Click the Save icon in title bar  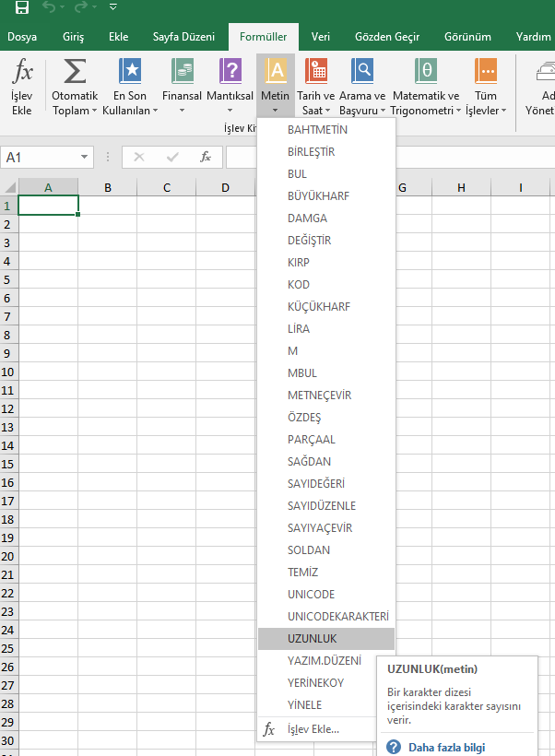coord(21,8)
